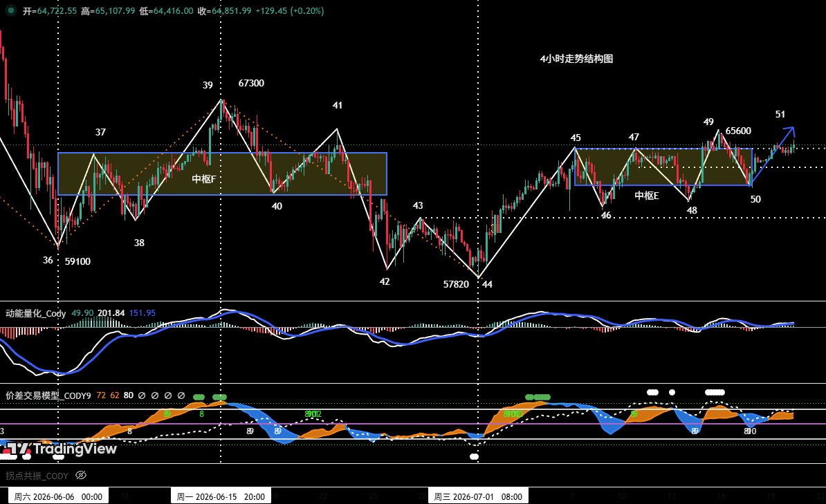Image resolution: width=826 pixels, height=504 pixels.
Task: Click the blue 151.95 value of 动能量化_Cody
Action: [x=143, y=313]
